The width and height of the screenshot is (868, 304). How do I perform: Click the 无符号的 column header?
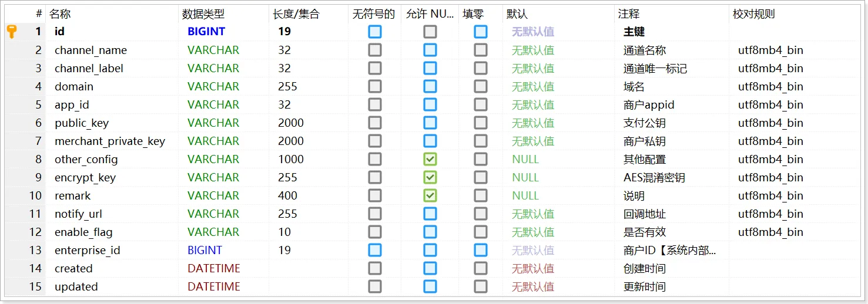click(x=374, y=14)
